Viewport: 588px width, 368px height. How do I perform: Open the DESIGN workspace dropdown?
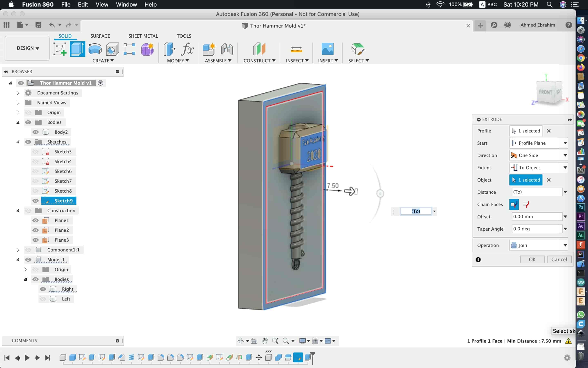tap(27, 48)
